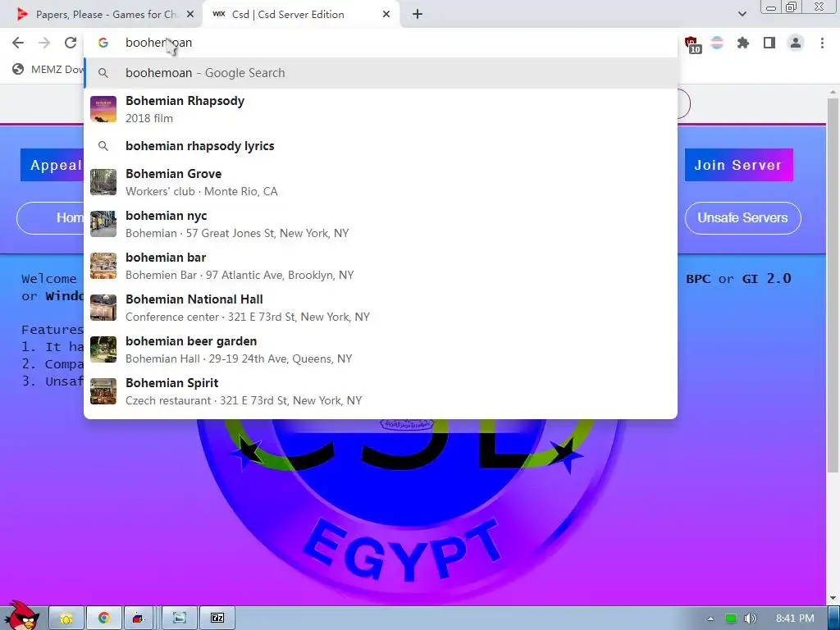Click the Appeal button on the page

(x=52, y=165)
